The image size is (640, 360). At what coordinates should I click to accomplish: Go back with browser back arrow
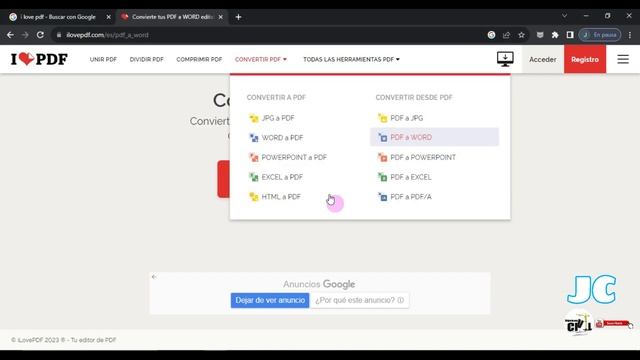10,35
